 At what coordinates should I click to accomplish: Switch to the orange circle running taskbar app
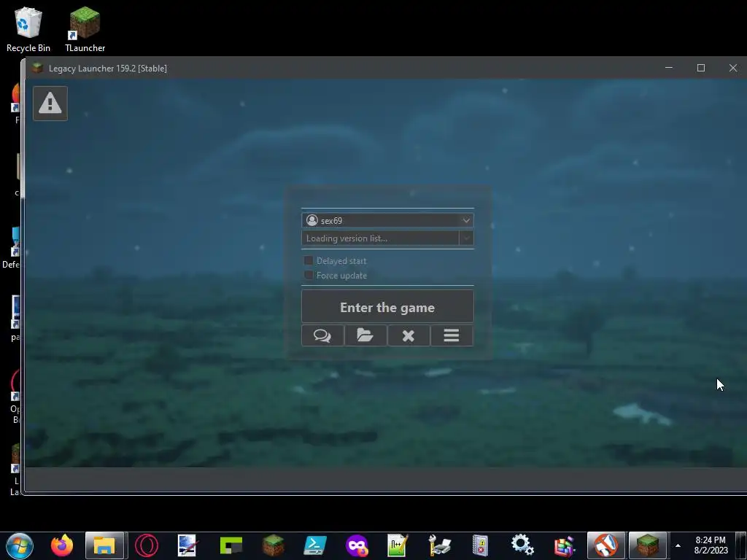pyautogui.click(x=606, y=545)
